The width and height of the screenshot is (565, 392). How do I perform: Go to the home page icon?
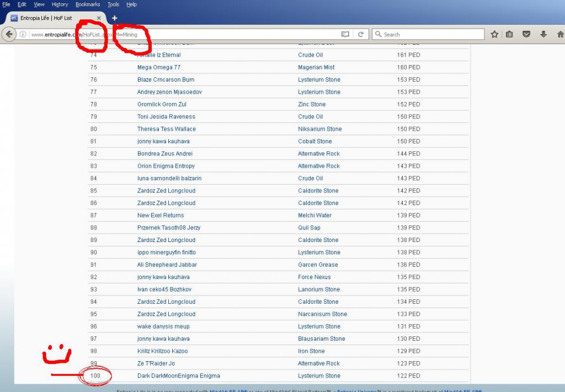pyautogui.click(x=561, y=34)
